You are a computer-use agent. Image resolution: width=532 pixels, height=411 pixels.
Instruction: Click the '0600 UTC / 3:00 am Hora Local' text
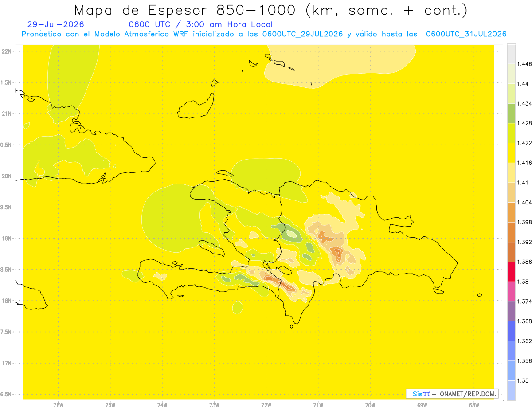point(201,25)
